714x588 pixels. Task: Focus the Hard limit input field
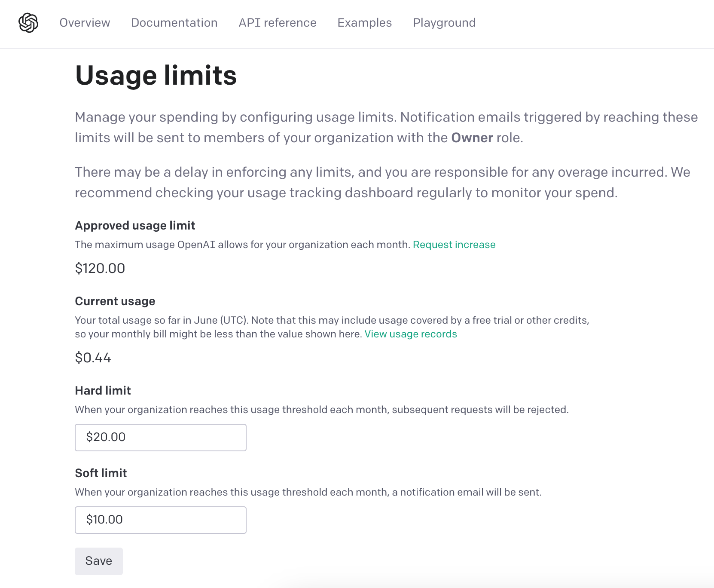pos(161,438)
